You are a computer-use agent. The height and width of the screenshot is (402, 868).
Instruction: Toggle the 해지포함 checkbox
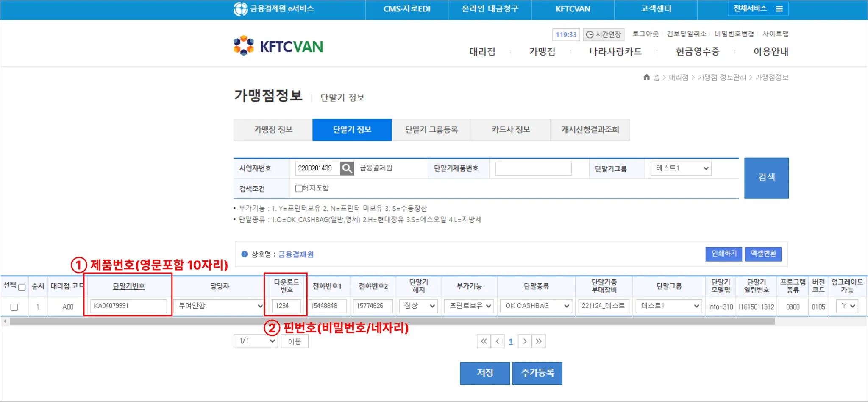tap(299, 188)
